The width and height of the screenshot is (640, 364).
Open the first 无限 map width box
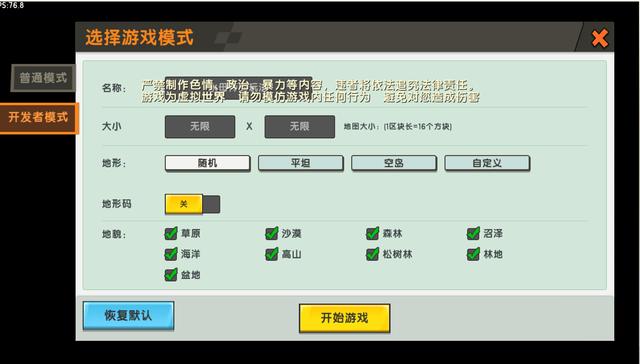200,127
